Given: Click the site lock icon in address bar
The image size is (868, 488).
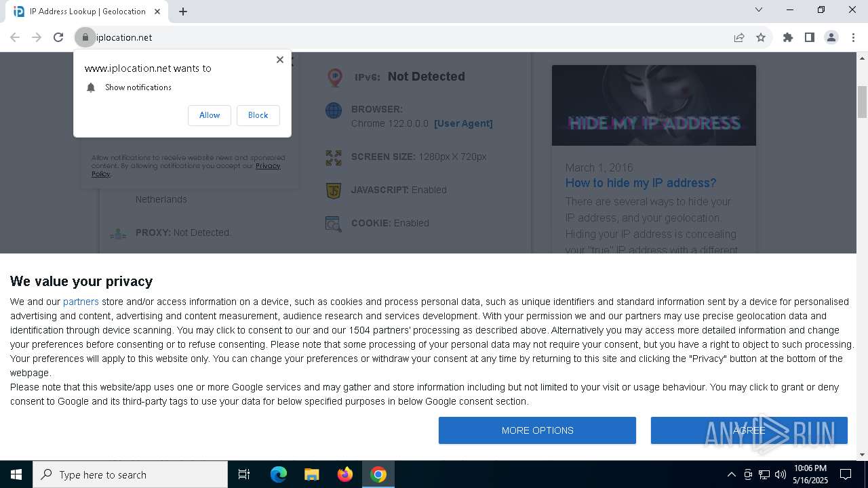Looking at the screenshot, I should (x=85, y=37).
